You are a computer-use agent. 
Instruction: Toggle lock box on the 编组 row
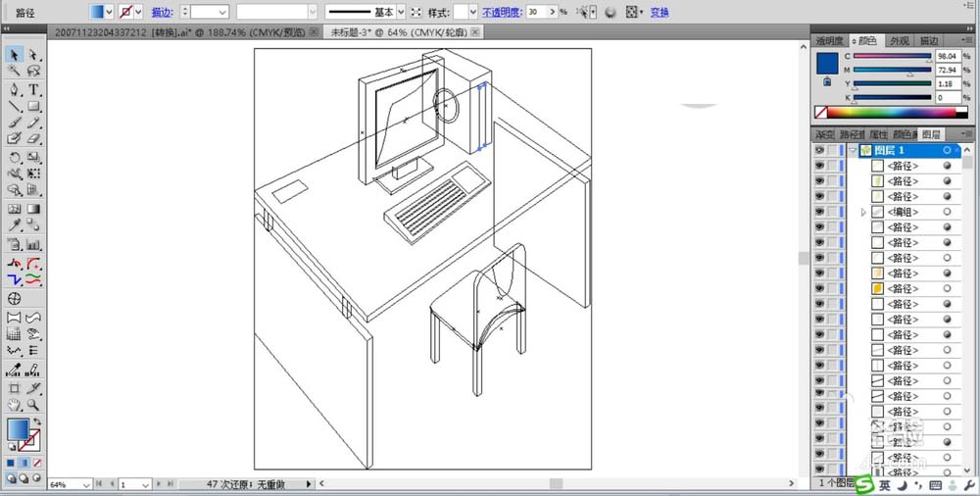coord(832,212)
